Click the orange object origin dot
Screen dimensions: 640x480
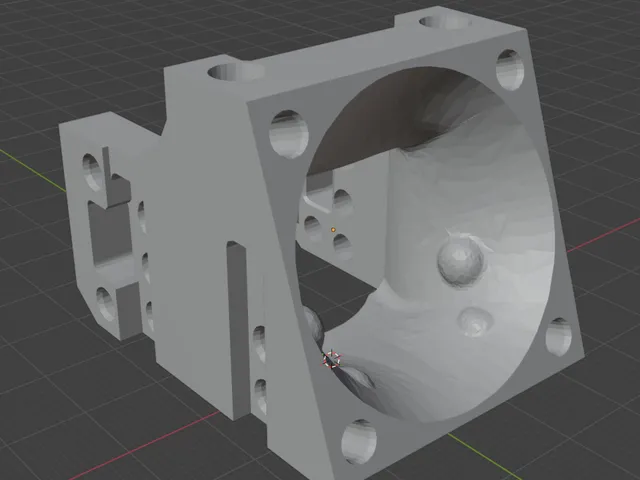pyautogui.click(x=333, y=230)
